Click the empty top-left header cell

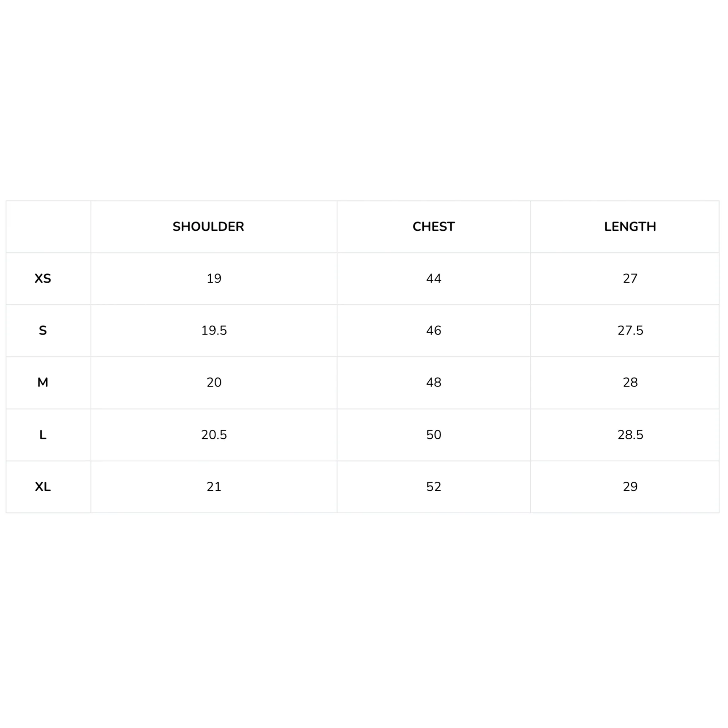[48, 226]
